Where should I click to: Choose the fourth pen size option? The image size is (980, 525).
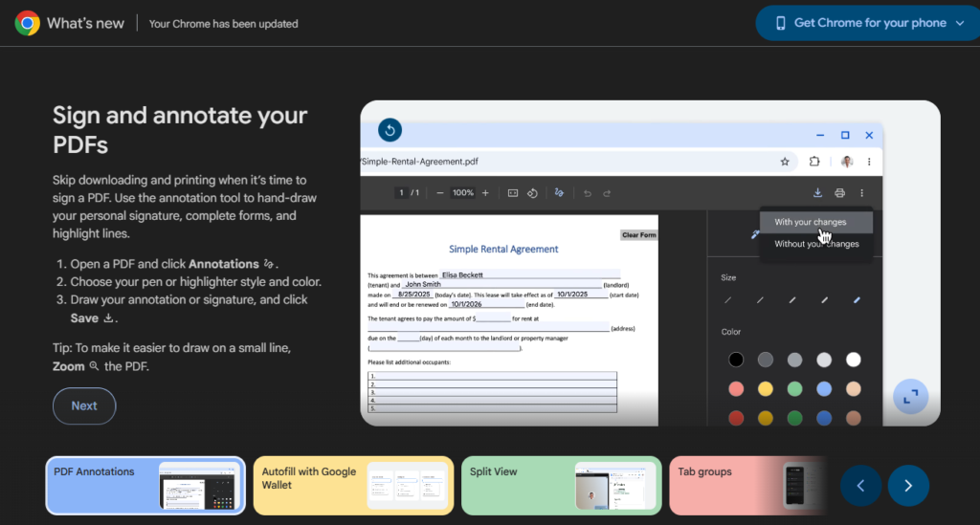(x=824, y=300)
